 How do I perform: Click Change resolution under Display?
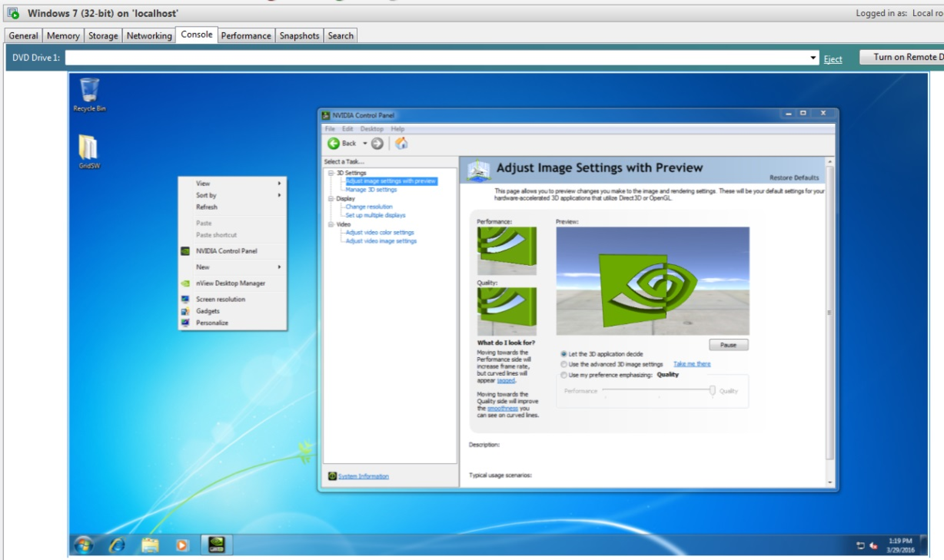tap(369, 206)
